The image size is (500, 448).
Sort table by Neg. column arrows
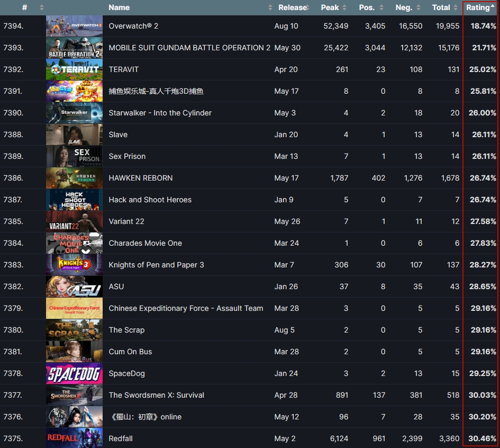[x=419, y=7]
